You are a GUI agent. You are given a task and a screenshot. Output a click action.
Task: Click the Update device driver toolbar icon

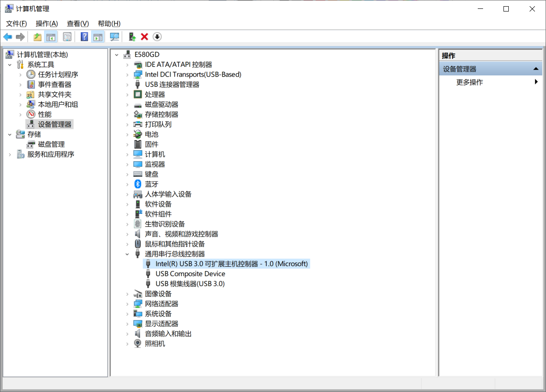[132, 37]
